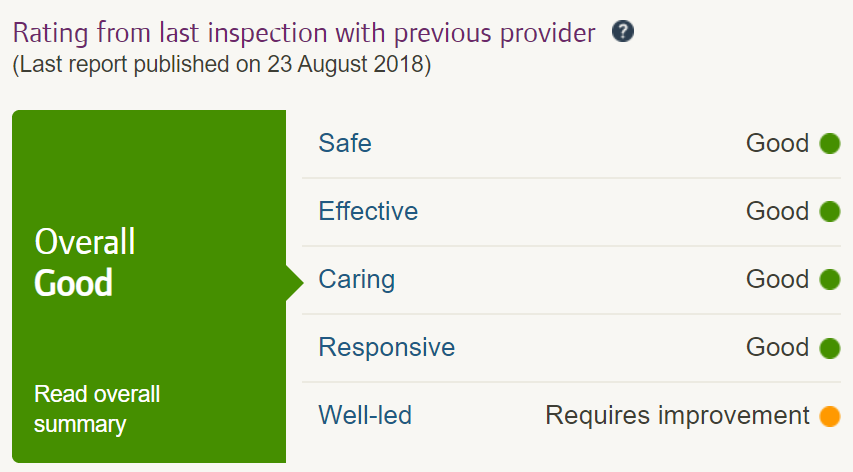The image size is (853, 472).
Task: Click the Good text in Safe row
Action: (777, 144)
